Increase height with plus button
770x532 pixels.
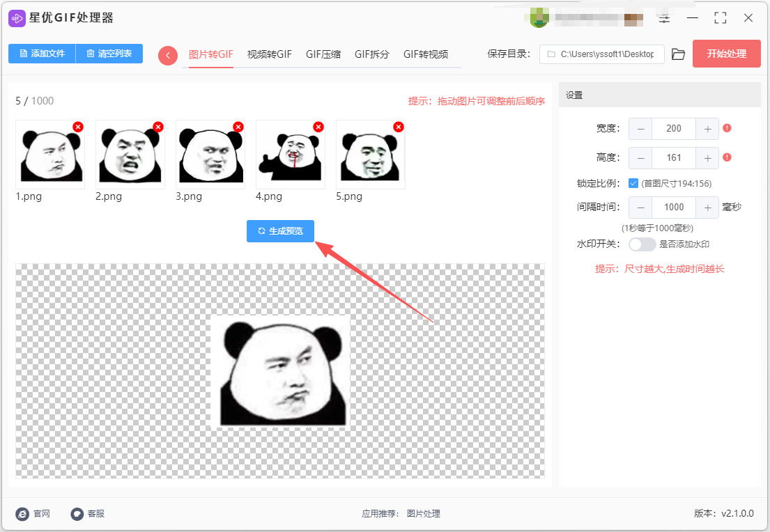[707, 158]
